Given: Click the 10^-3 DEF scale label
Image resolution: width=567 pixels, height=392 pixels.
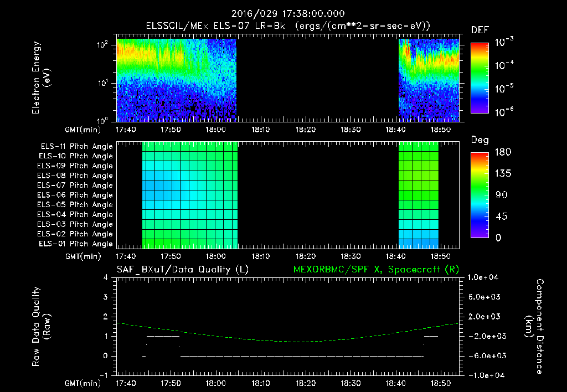Looking at the screenshot, I should [x=504, y=42].
